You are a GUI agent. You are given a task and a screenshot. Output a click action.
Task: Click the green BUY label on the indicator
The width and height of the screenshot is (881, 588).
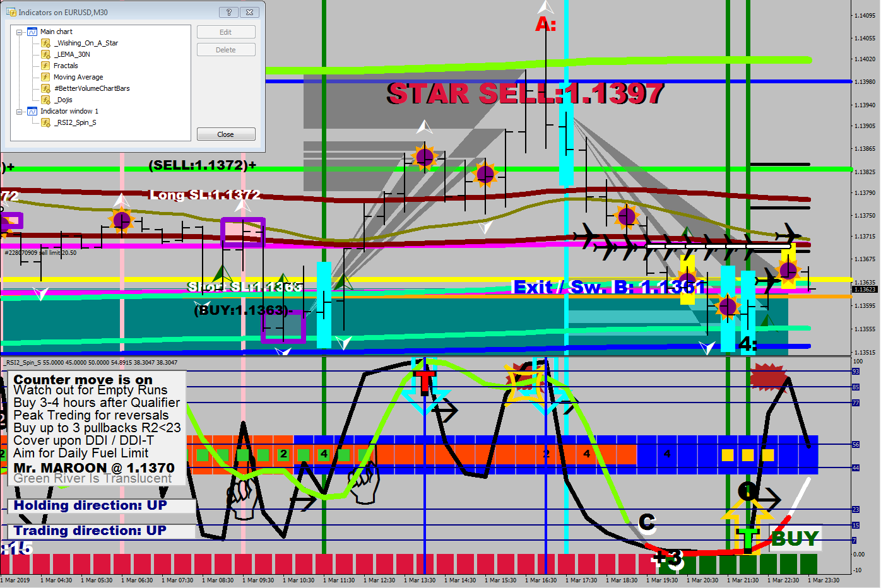point(795,538)
